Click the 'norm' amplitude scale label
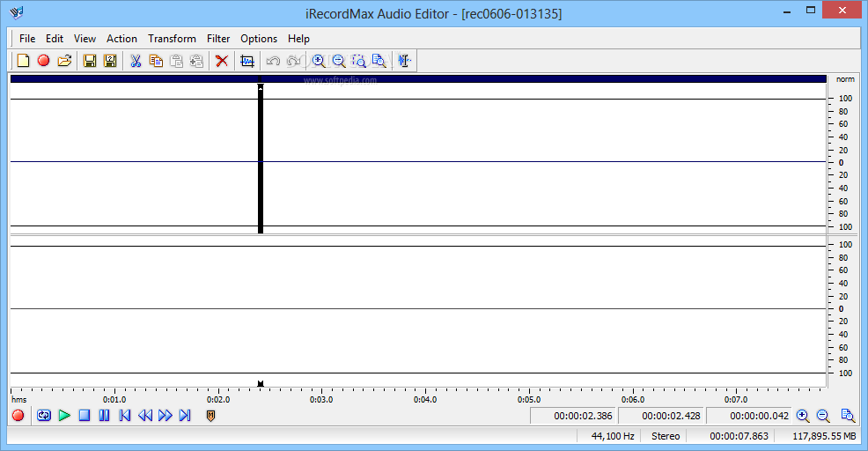Image resolution: width=868 pixels, height=451 pixels. click(x=845, y=79)
